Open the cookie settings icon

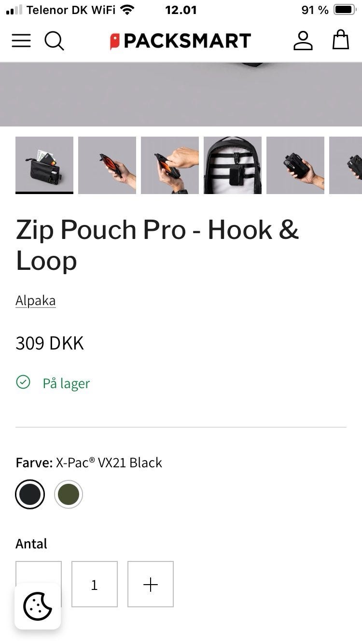(x=38, y=606)
